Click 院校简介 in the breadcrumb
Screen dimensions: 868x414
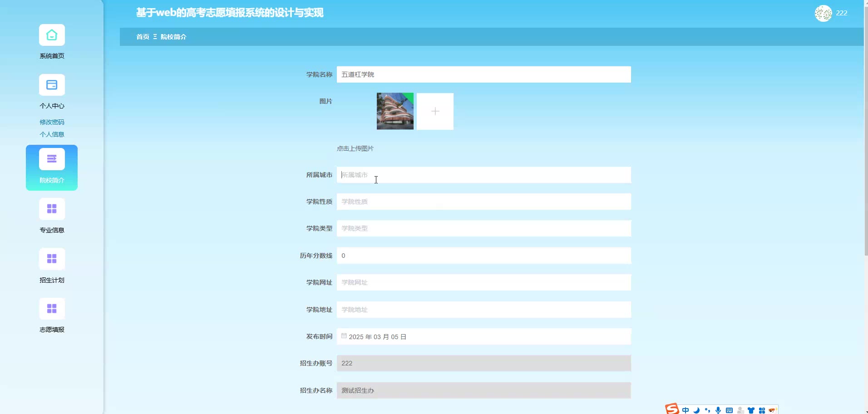click(x=173, y=37)
